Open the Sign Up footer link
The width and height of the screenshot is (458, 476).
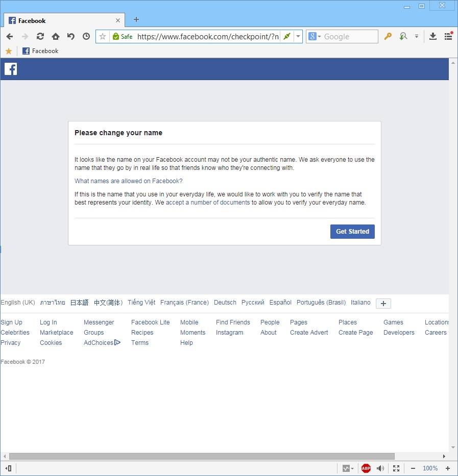click(x=12, y=322)
